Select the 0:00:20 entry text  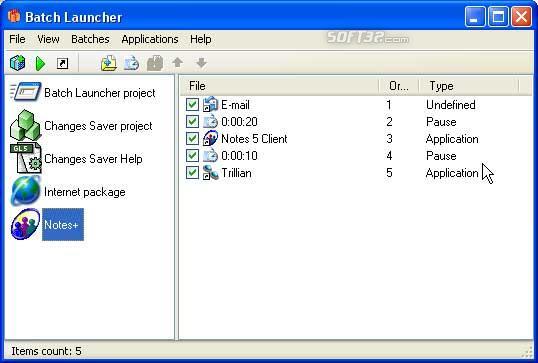click(239, 121)
